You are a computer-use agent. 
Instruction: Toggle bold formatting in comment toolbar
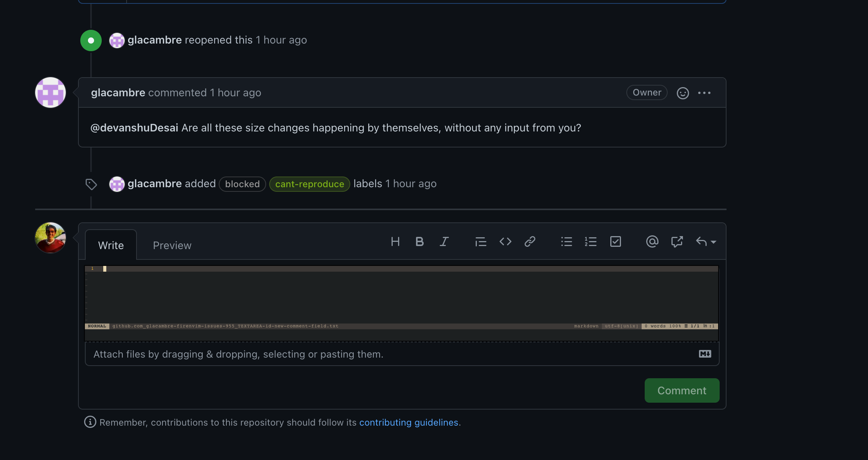tap(419, 241)
